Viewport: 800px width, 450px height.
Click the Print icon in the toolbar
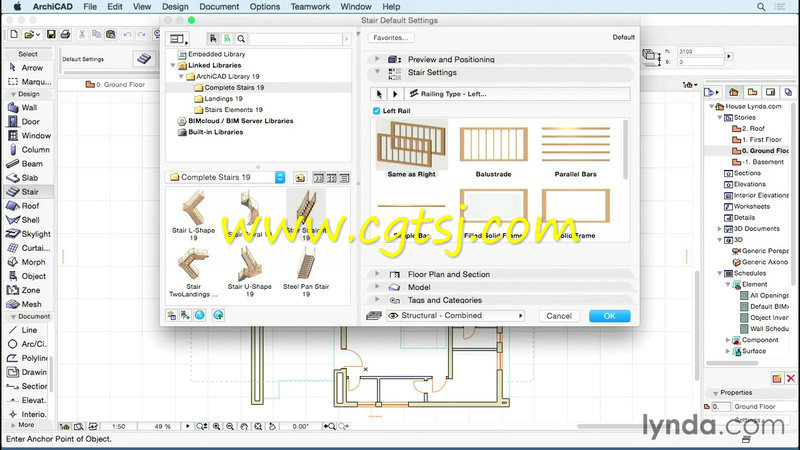(x=65, y=34)
